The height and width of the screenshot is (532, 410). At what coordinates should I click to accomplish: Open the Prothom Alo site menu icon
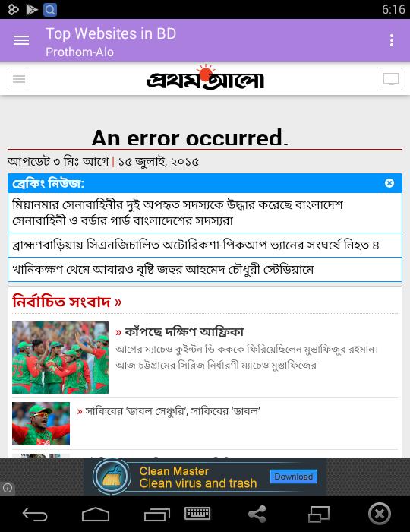point(19,79)
